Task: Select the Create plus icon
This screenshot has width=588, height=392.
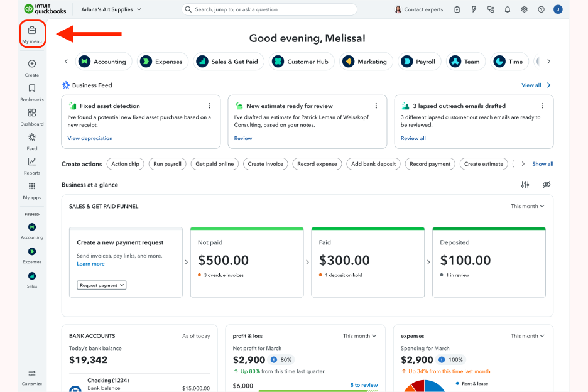Action: (x=31, y=63)
